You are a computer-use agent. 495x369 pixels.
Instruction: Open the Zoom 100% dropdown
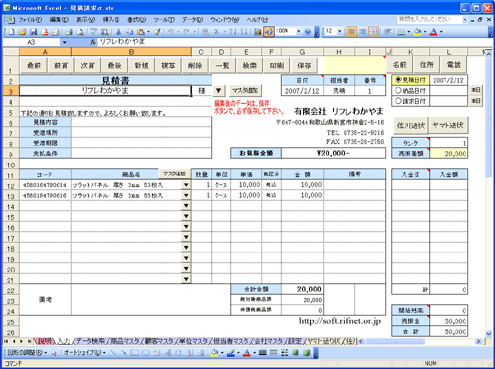pyautogui.click(x=299, y=32)
